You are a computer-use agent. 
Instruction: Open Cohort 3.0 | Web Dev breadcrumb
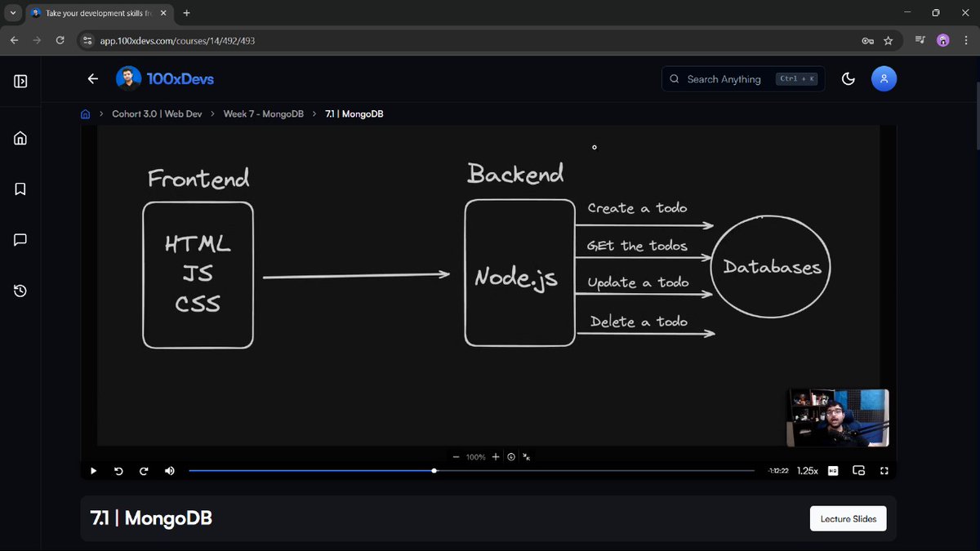pyautogui.click(x=157, y=113)
